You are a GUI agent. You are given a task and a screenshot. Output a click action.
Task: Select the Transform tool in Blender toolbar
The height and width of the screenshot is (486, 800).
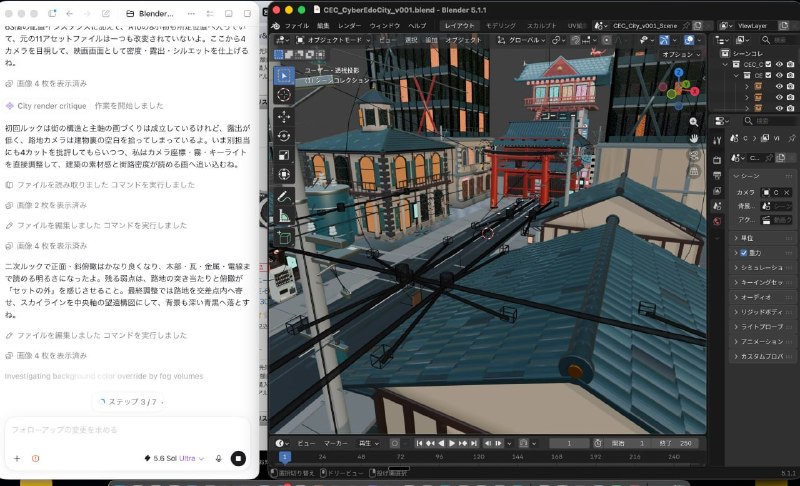[284, 174]
